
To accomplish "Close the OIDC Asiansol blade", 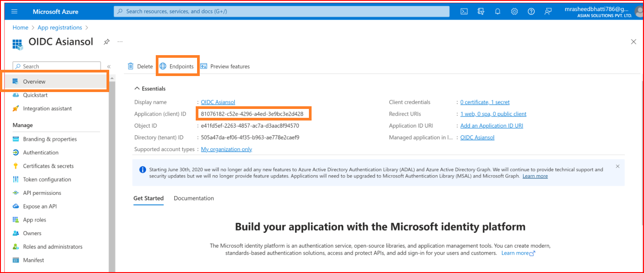I will pos(633,42).
